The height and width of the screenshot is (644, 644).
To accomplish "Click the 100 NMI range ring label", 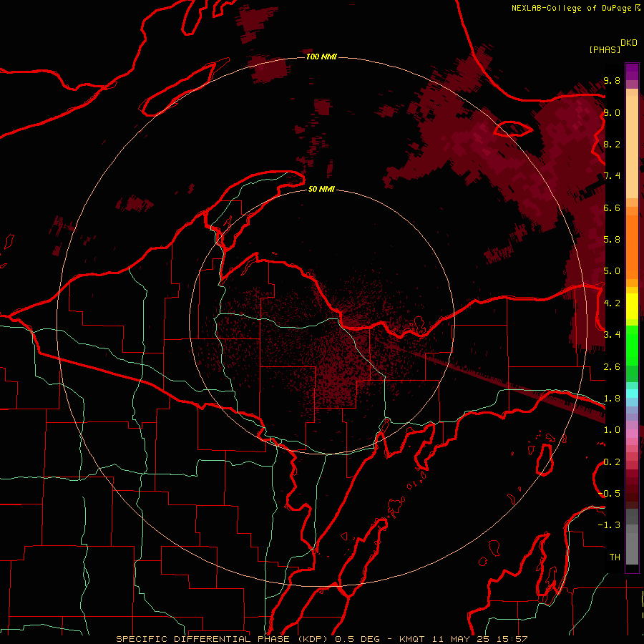I will pos(321,57).
